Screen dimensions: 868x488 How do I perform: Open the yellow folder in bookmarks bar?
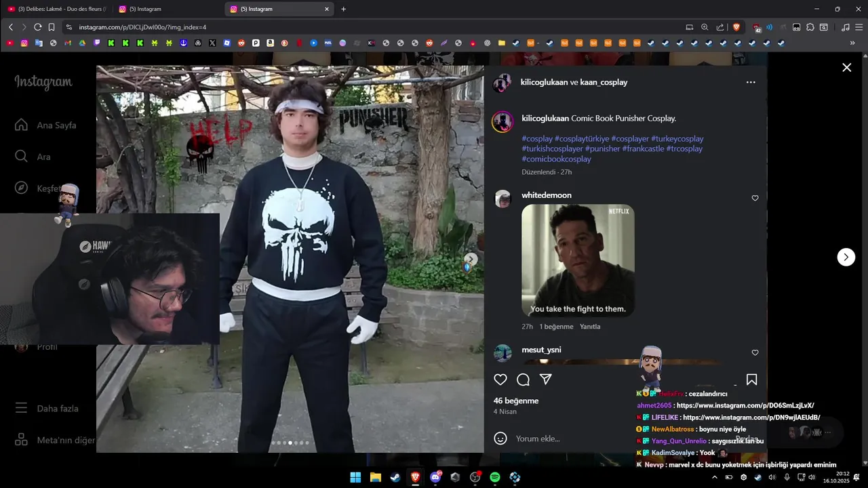click(x=502, y=43)
